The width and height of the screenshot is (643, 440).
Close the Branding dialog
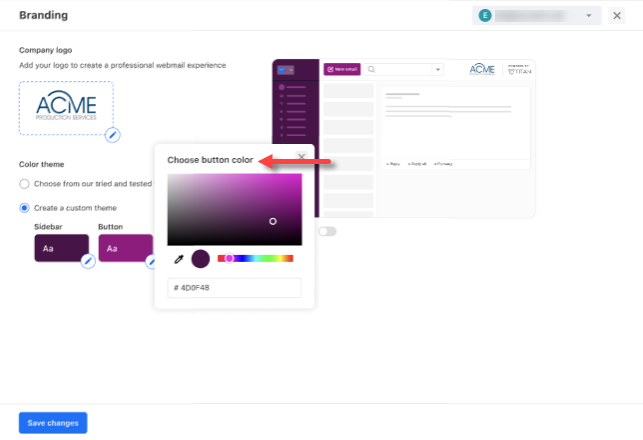point(616,16)
